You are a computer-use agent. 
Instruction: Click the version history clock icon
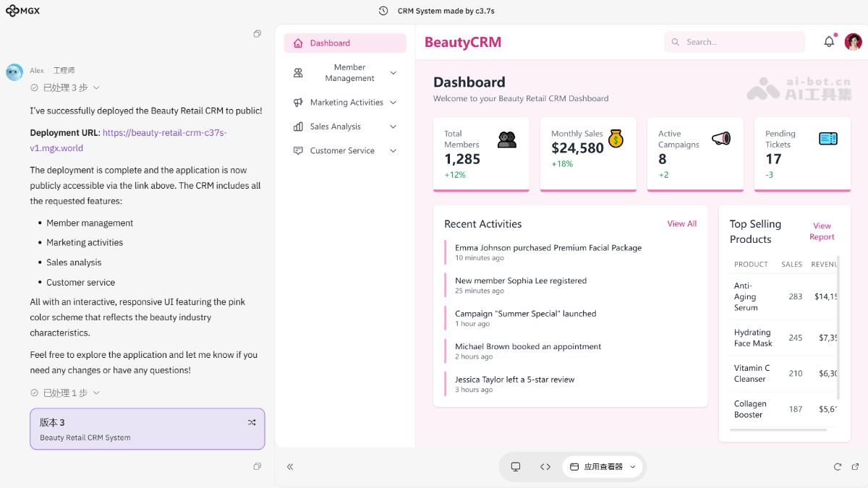coord(383,11)
